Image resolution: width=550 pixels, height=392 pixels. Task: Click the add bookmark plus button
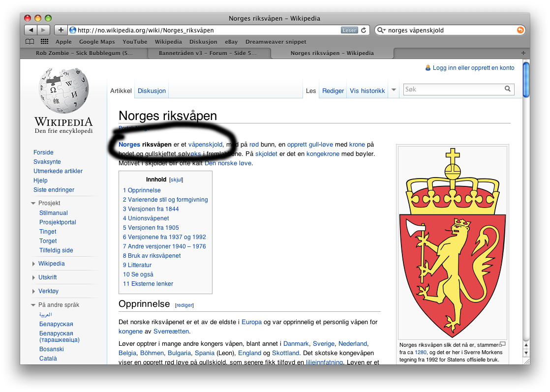[x=61, y=30]
